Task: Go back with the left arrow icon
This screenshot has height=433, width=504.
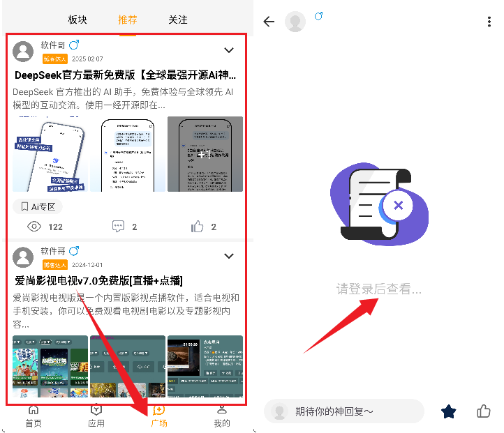Action: 269,22
